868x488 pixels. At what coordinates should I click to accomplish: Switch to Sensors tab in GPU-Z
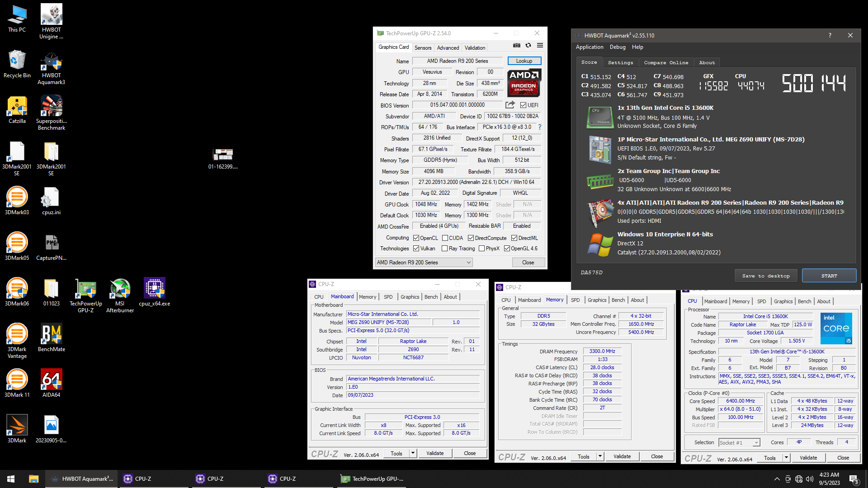pyautogui.click(x=423, y=47)
